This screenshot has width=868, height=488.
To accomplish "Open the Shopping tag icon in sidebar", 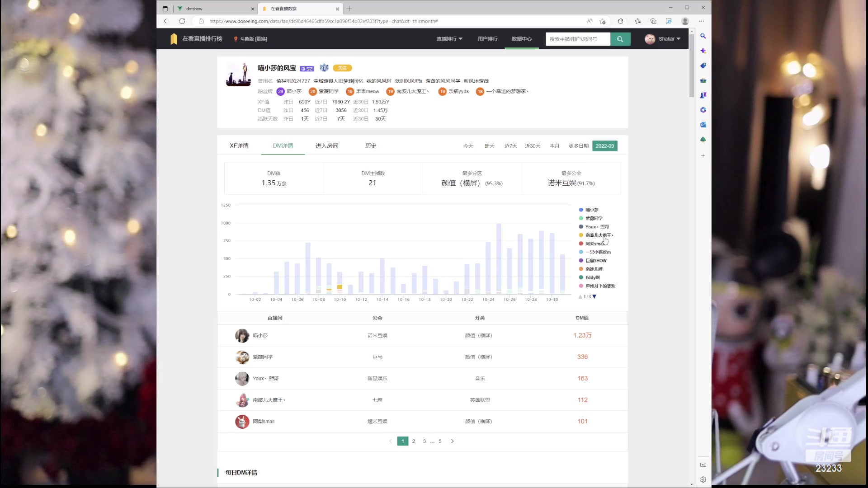I will (x=703, y=66).
